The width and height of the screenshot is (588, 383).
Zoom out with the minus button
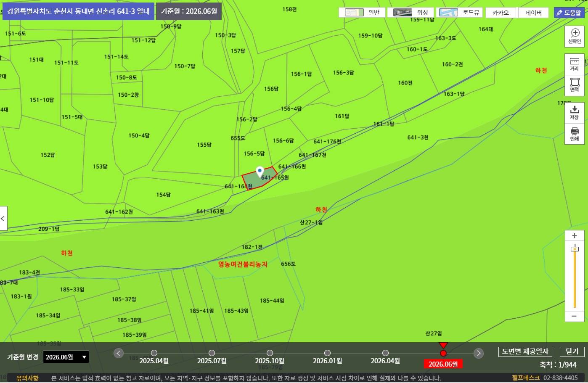coord(574,316)
